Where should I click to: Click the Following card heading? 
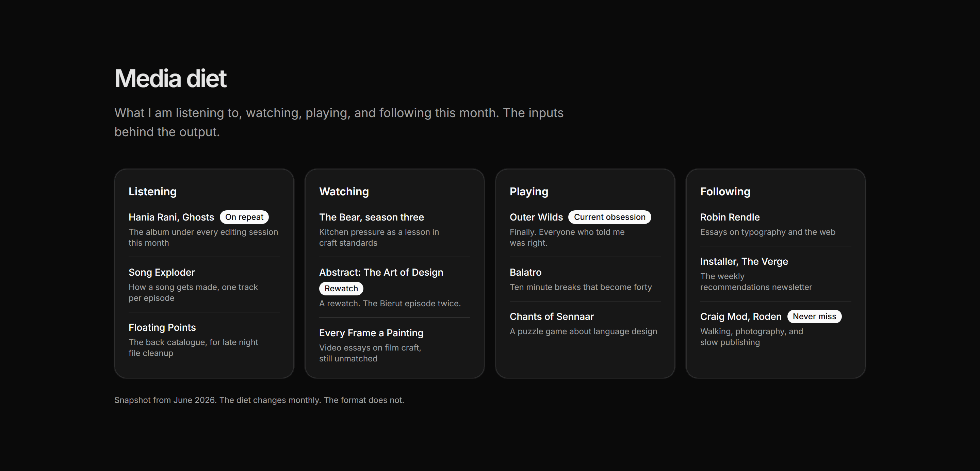(725, 191)
